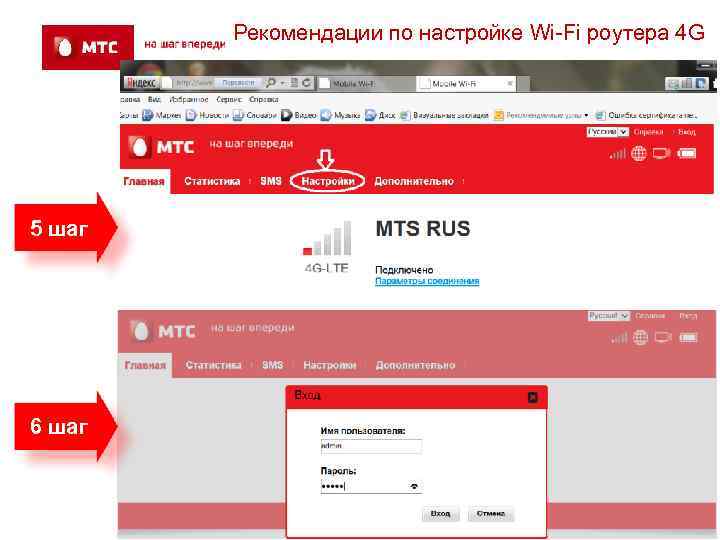Click the browser address bar field
The height and width of the screenshot is (540, 720).
pyautogui.click(x=195, y=83)
